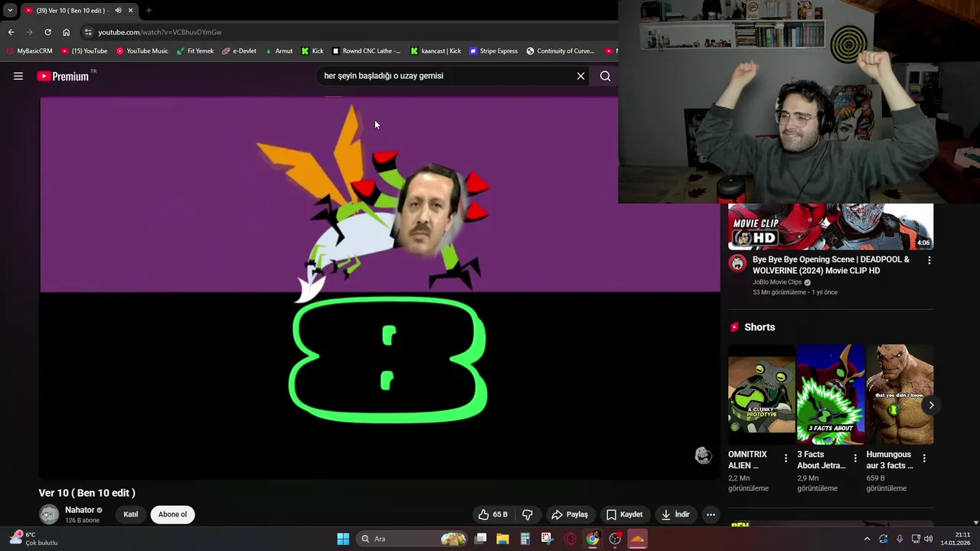Click the youtube.com address bar URL
Screen dimensions: 980x551
pos(160,32)
